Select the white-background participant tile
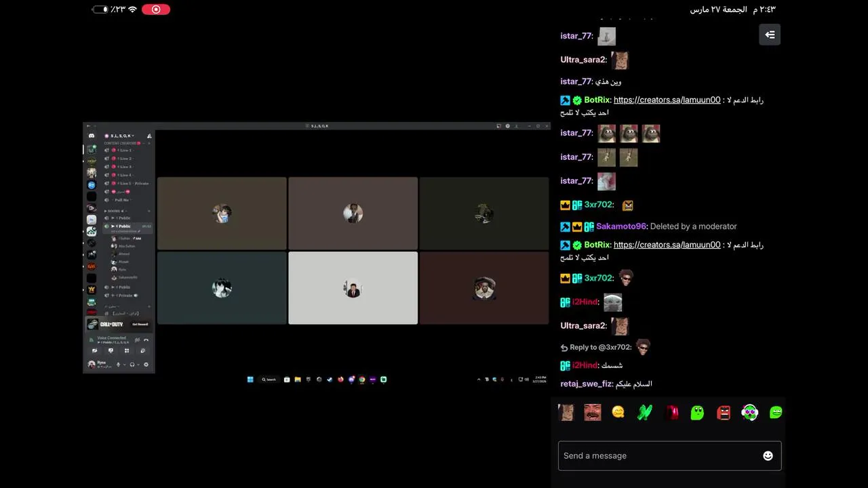 point(353,288)
